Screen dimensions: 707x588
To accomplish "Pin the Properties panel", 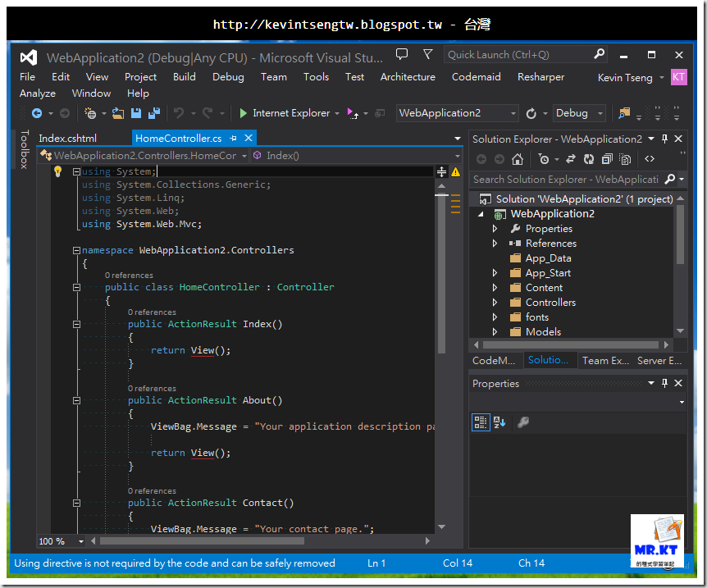I will click(x=664, y=383).
